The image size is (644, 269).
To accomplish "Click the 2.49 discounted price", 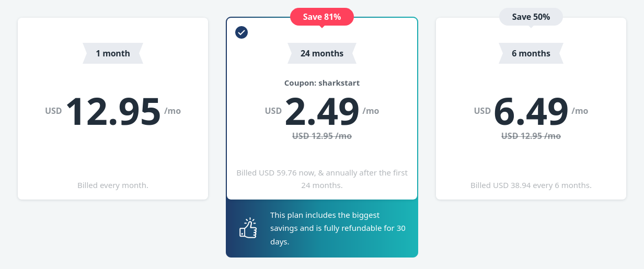I will point(322,111).
